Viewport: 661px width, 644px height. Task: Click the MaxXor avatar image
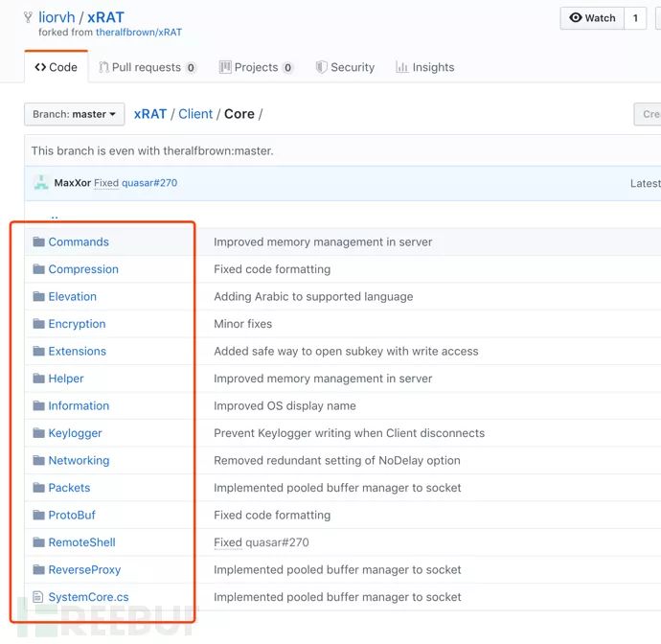pyautogui.click(x=41, y=183)
